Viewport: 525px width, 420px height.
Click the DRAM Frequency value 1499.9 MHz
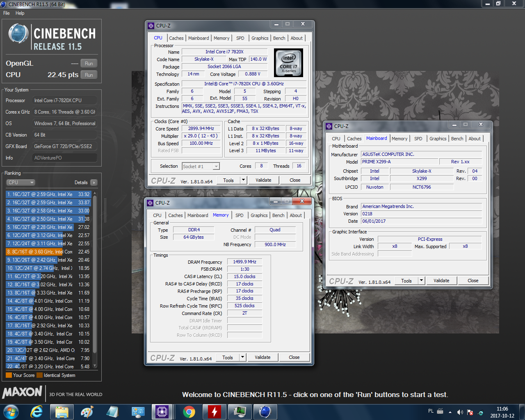click(x=244, y=262)
